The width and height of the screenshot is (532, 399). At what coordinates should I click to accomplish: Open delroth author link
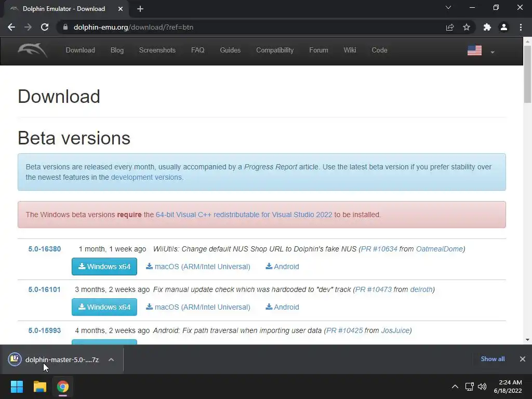pos(421,290)
